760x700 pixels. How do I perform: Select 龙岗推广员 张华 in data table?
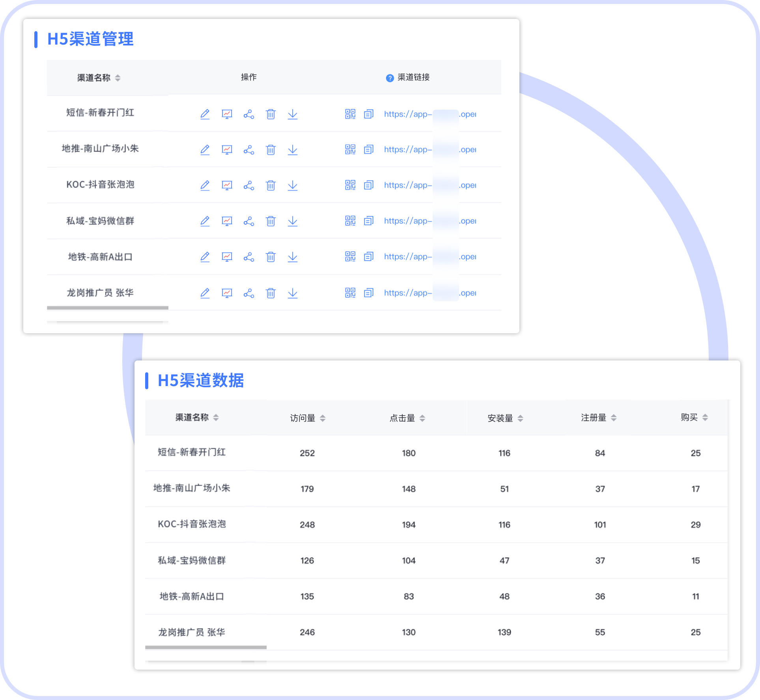[192, 632]
